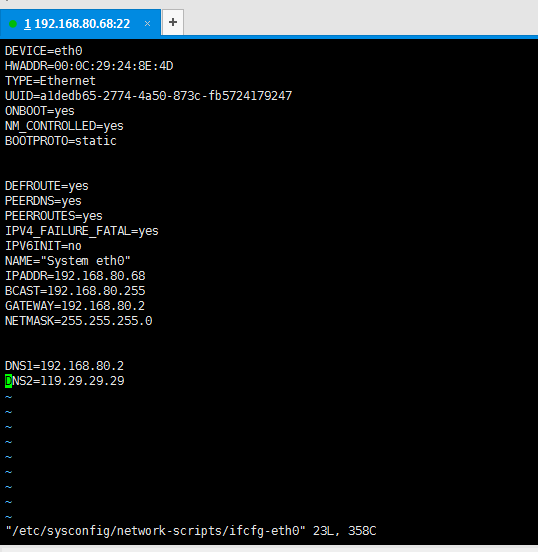Click the HWADDR=00:0C:29:24:8E:4D line
The width and height of the screenshot is (538, 552).
pyautogui.click(x=89, y=66)
